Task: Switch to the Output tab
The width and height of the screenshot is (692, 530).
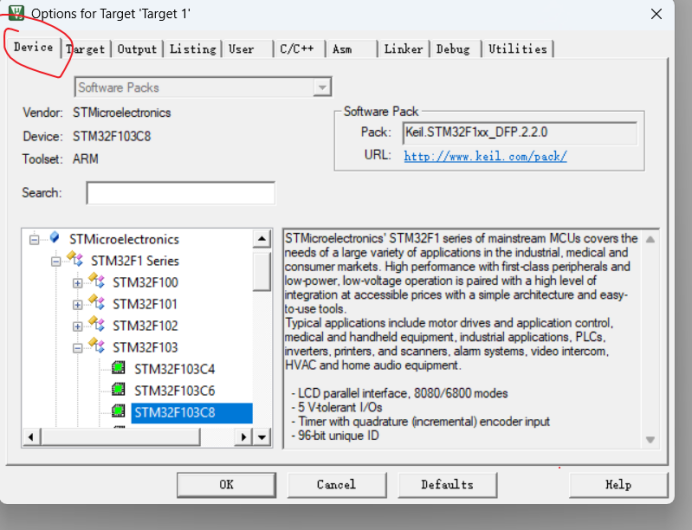Action: (137, 49)
